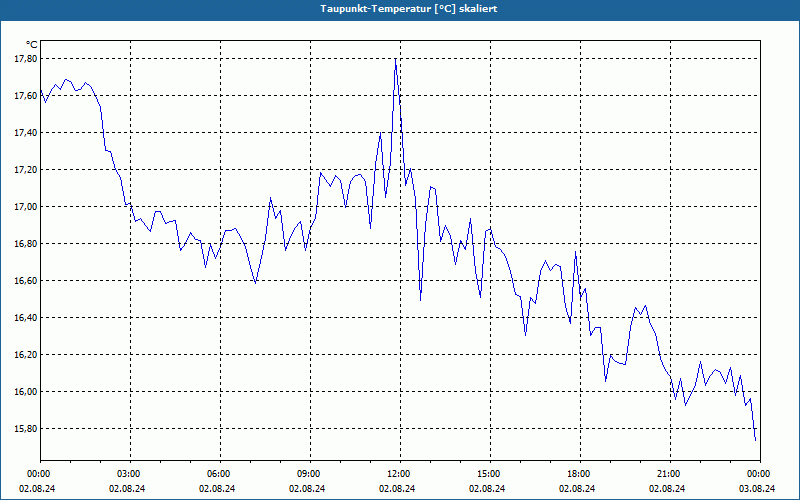Screen dimensions: 800x500
Task: Click the 17,80 y-axis value
Action: tap(27, 59)
